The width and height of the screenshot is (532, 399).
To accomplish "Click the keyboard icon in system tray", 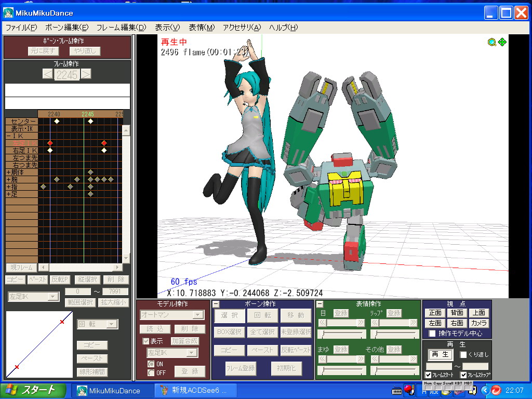I will point(396,391).
